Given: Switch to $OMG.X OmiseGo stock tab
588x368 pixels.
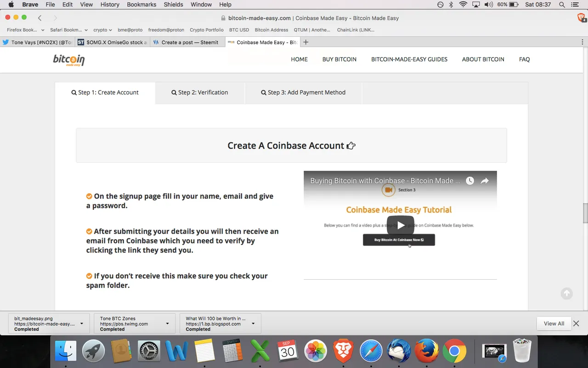Looking at the screenshot, I should pyautogui.click(x=113, y=42).
